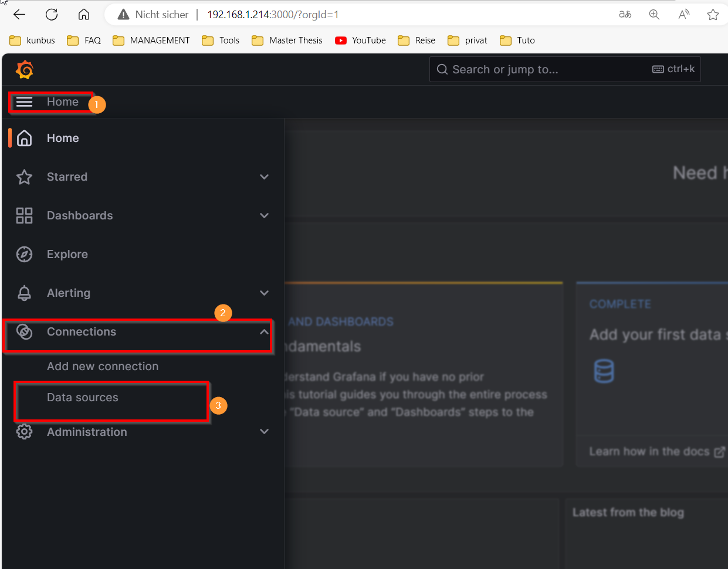Image resolution: width=728 pixels, height=569 pixels.
Task: Open Administration in the sidebar menu
Action: click(87, 432)
